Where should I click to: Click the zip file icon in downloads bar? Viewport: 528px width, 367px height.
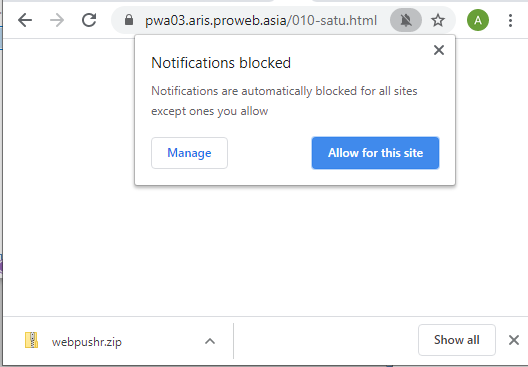pos(31,340)
